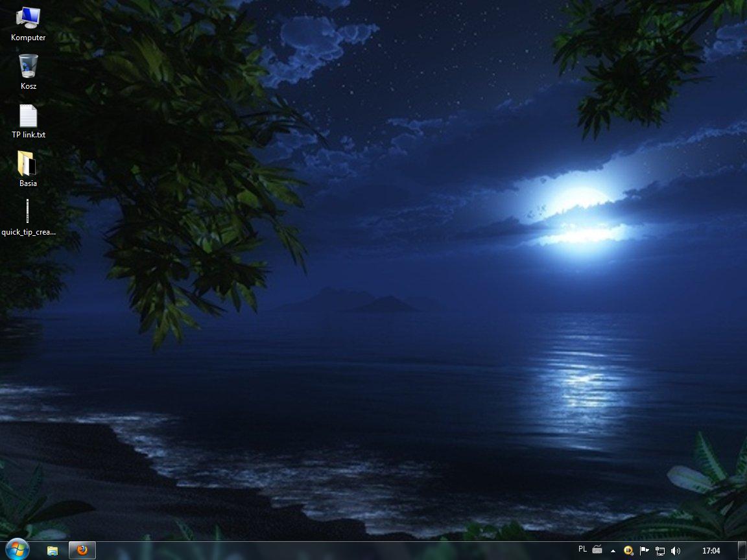Open the Windows Start menu orb

point(17,550)
